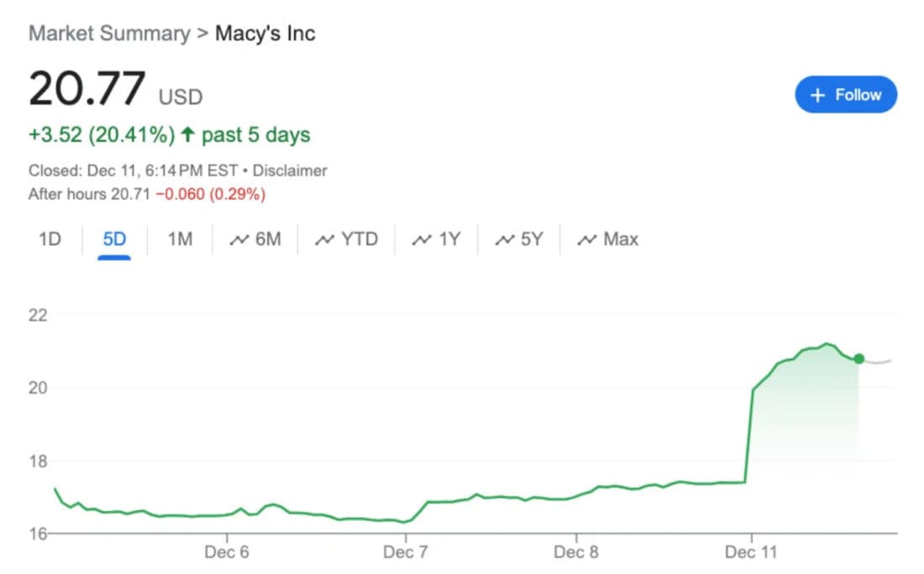Screen dimensions: 924x574
Task: Expand the currently selected 5D range
Action: pyautogui.click(x=113, y=240)
